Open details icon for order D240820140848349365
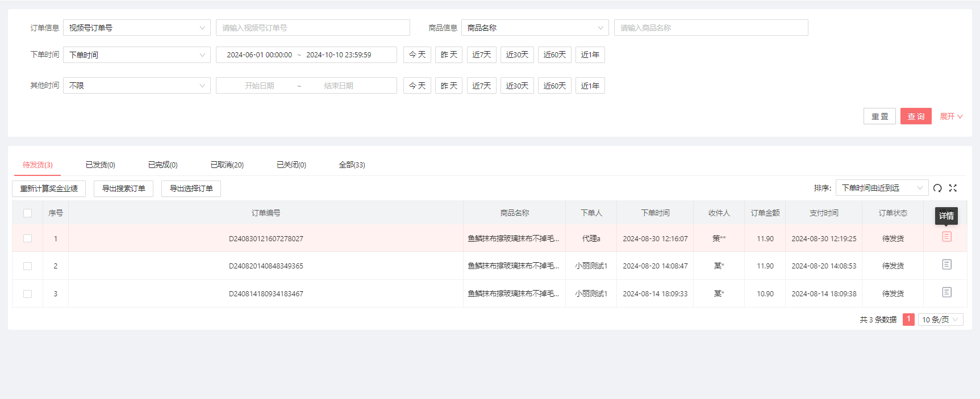 click(946, 264)
